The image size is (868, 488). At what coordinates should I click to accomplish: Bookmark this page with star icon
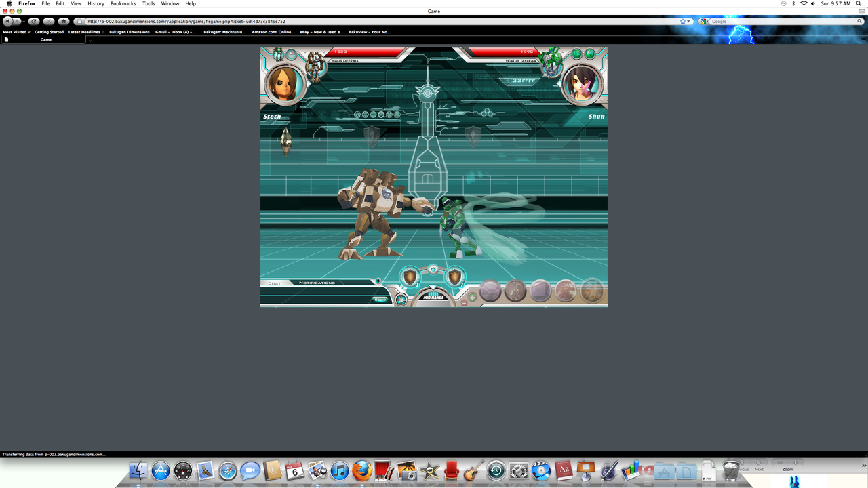pos(684,22)
